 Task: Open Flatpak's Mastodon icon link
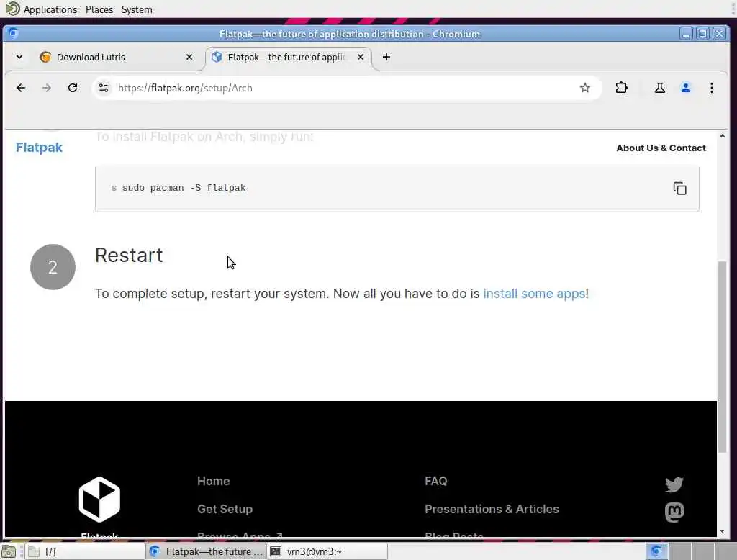click(x=674, y=512)
